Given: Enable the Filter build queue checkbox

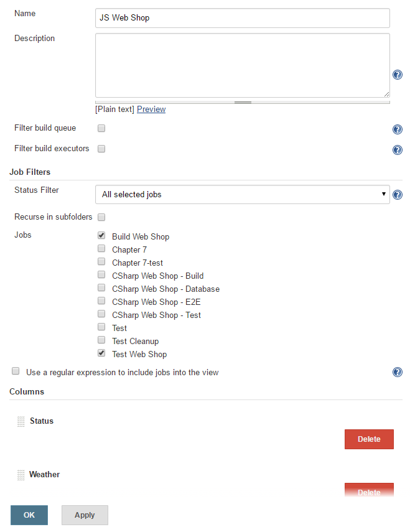Looking at the screenshot, I should [x=101, y=128].
